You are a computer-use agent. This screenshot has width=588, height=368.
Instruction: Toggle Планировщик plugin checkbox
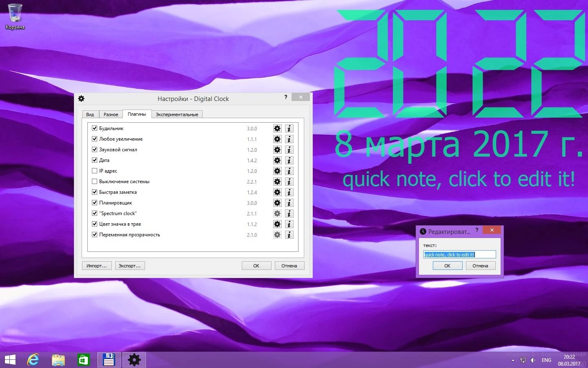[x=95, y=203]
